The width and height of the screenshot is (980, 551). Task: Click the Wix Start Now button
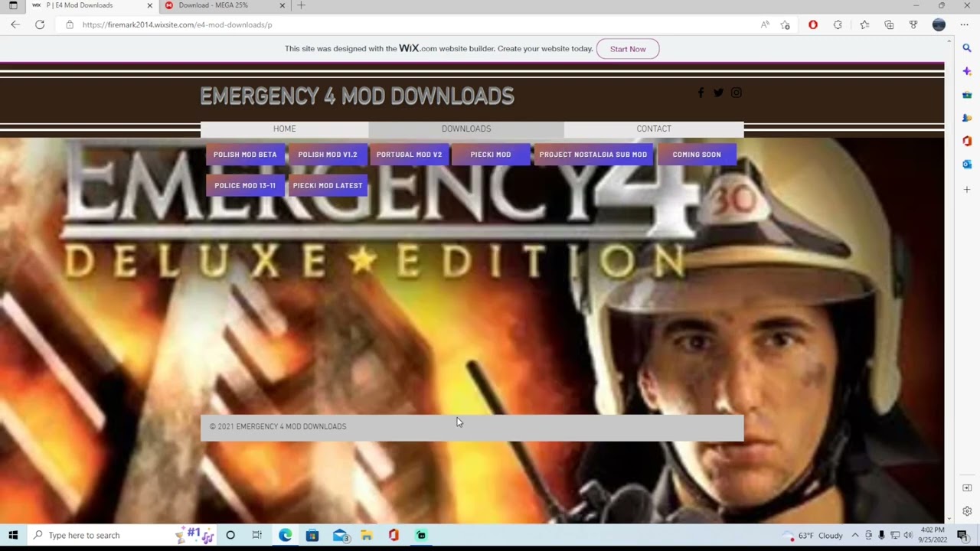tap(628, 49)
